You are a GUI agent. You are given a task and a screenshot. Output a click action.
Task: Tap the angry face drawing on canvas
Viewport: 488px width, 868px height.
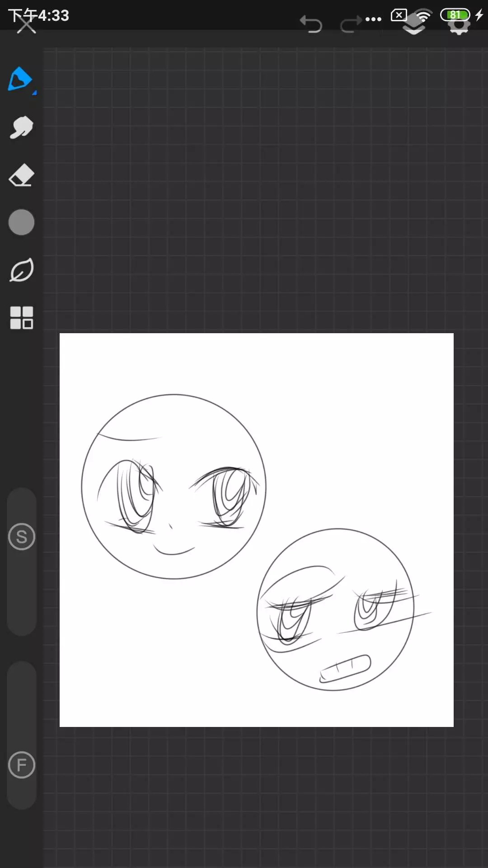click(335, 609)
